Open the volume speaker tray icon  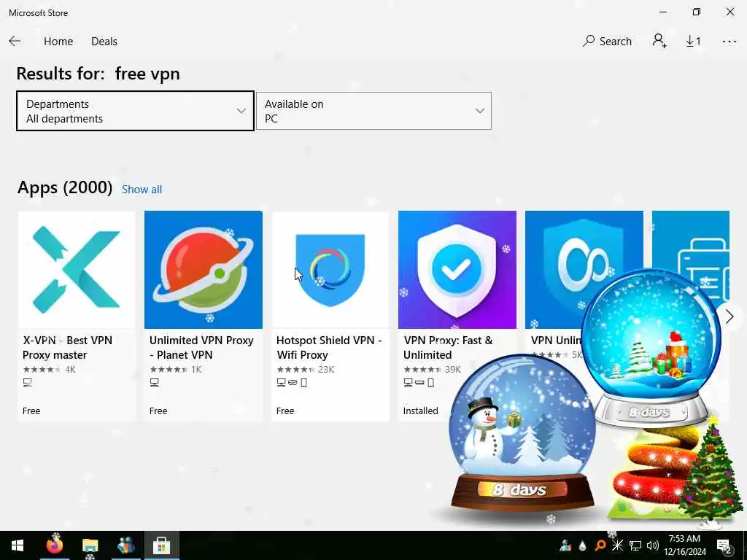tap(653, 545)
